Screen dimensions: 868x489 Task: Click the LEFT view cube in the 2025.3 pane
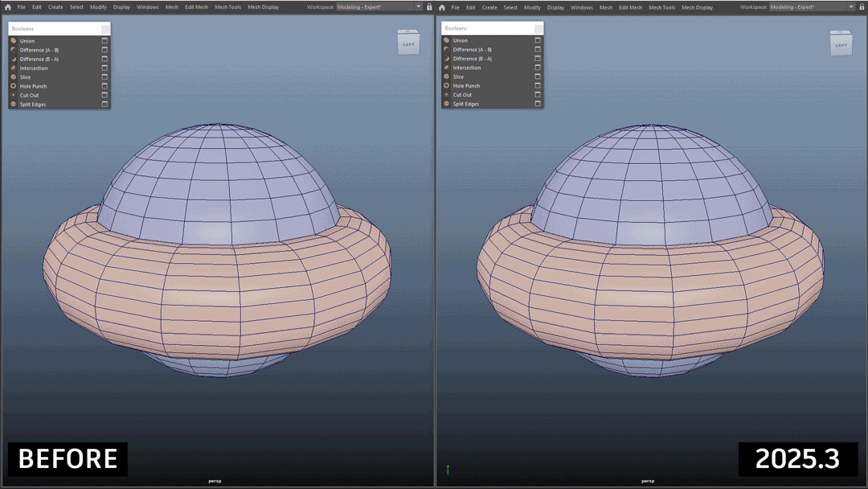[841, 44]
